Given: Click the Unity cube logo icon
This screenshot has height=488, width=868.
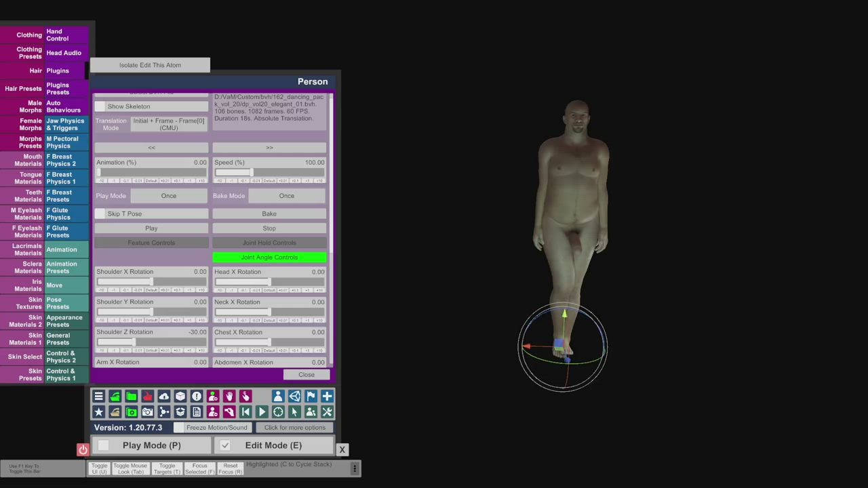Looking at the screenshot, I should point(294,396).
